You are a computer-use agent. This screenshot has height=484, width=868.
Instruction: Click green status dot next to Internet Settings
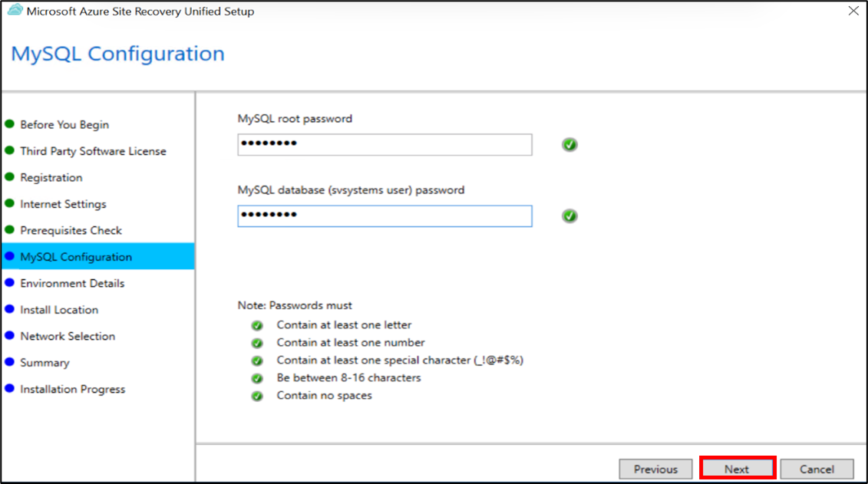9,203
